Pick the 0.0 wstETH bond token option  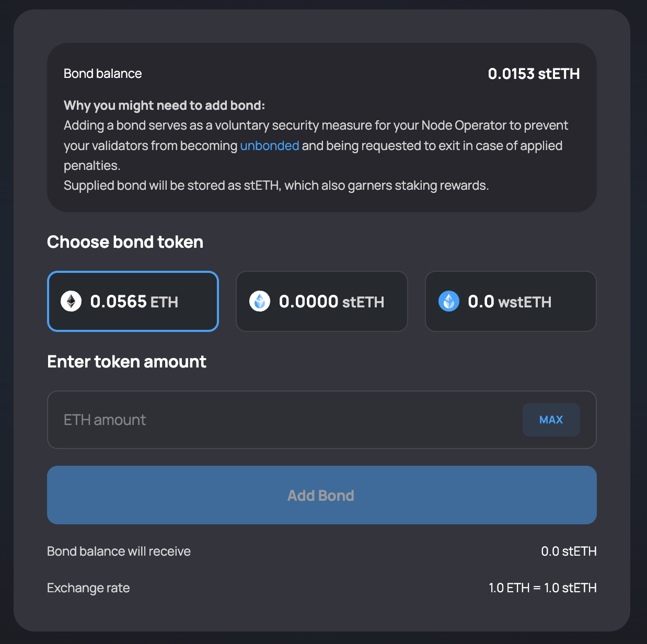pyautogui.click(x=511, y=301)
